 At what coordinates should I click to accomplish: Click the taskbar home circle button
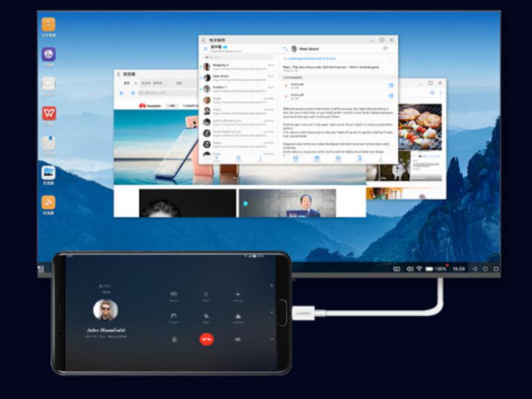point(485,269)
